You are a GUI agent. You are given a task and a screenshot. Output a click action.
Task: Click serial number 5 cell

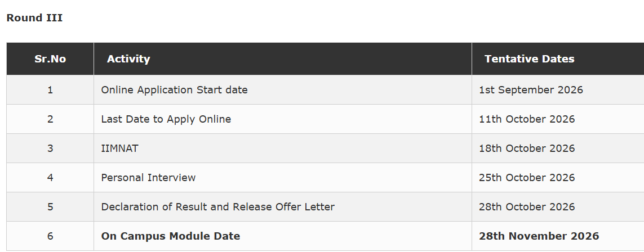coord(50,207)
